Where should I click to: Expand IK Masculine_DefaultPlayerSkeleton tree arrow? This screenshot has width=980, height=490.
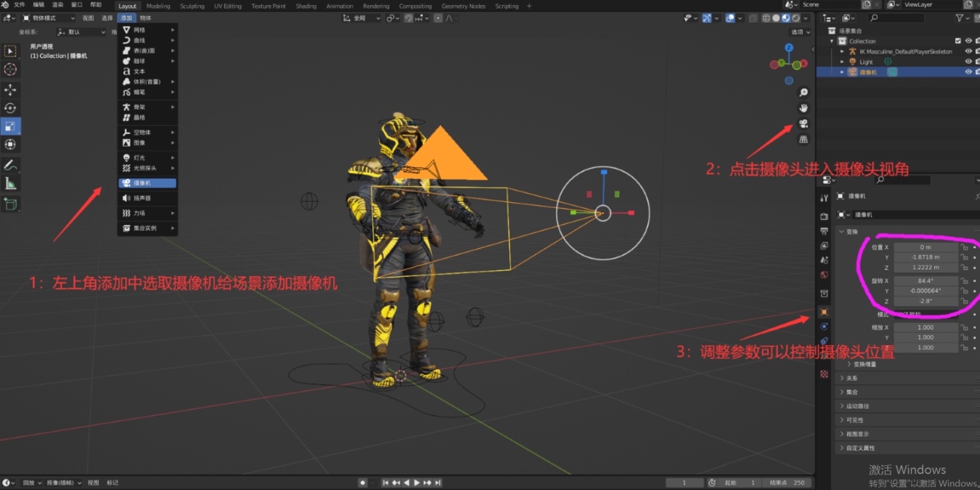point(842,51)
